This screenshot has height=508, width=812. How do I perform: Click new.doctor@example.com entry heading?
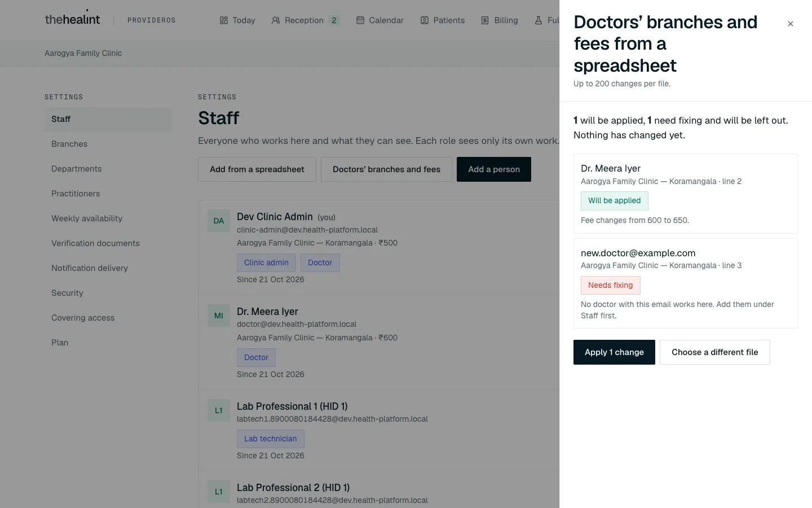point(638,253)
